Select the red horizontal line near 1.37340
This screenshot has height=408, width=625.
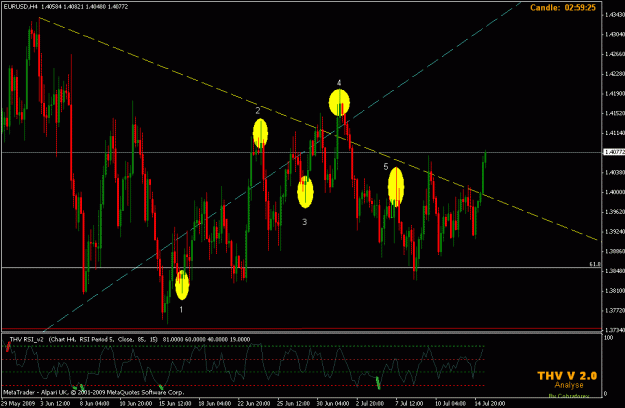pos(301,329)
